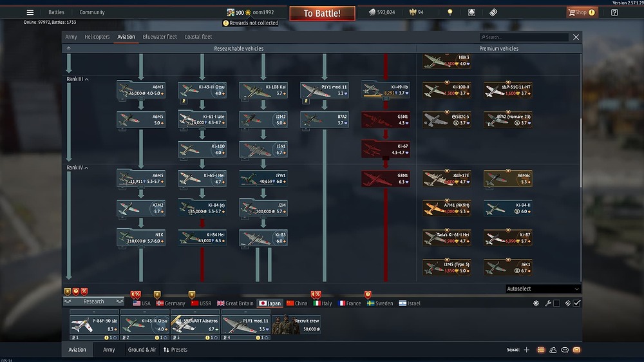Viewport: 644px width, 362px height.
Task: Switch to the bottom Aviation preset tab
Action: (x=77, y=350)
